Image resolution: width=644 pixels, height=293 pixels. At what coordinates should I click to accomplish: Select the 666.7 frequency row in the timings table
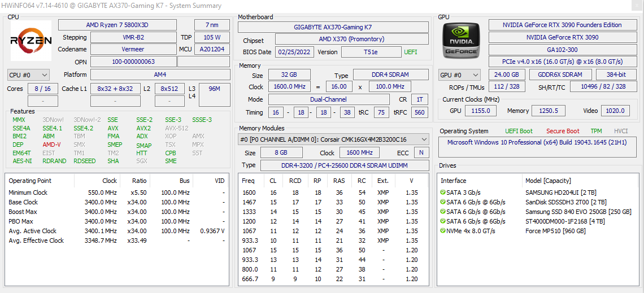[334, 279]
